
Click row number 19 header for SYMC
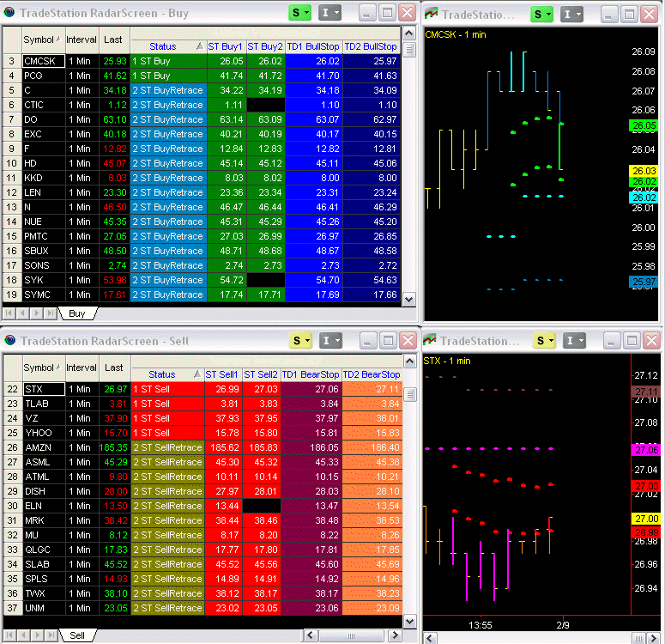click(x=12, y=295)
